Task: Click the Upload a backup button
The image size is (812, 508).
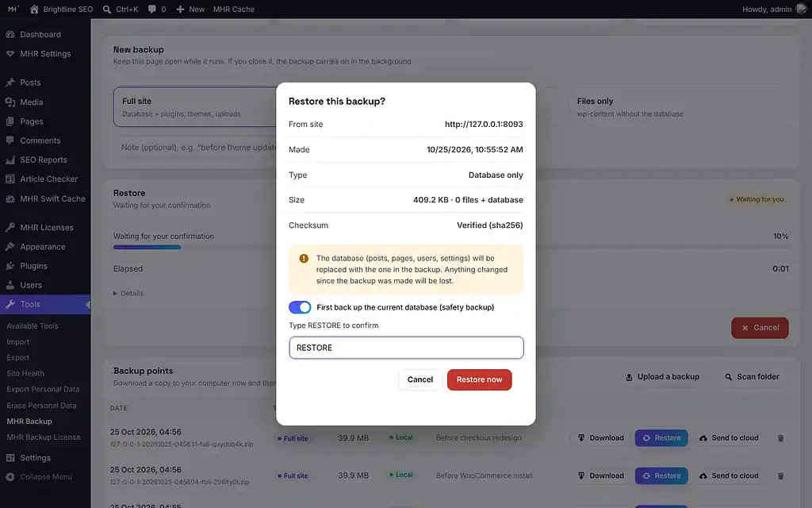Action: pos(662,377)
